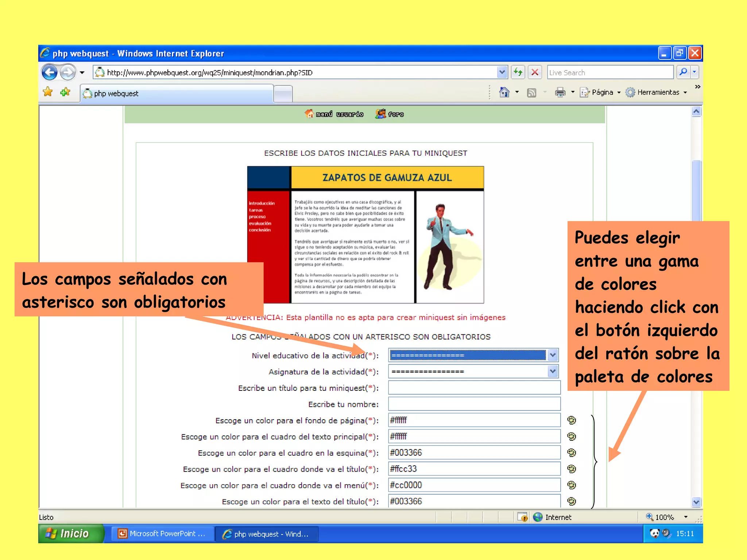747x560 pixels.
Task: Open palette for menu box color
Action: 572,485
